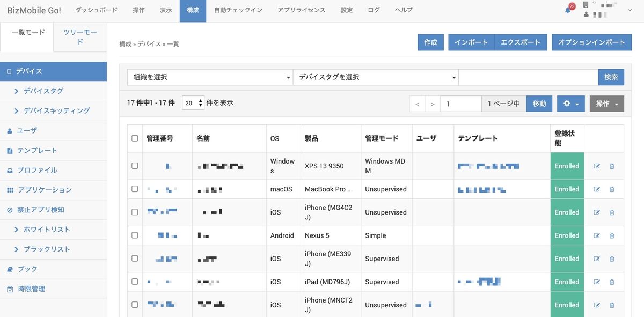644x317 pixels.
Task: Check the iPhone (MNCT2J) row checkbox
Action: [x=135, y=305]
